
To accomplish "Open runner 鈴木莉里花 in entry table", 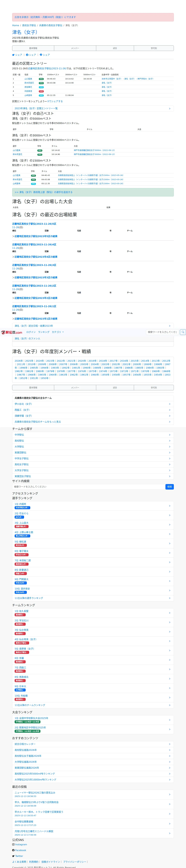I will (x=29, y=83).
